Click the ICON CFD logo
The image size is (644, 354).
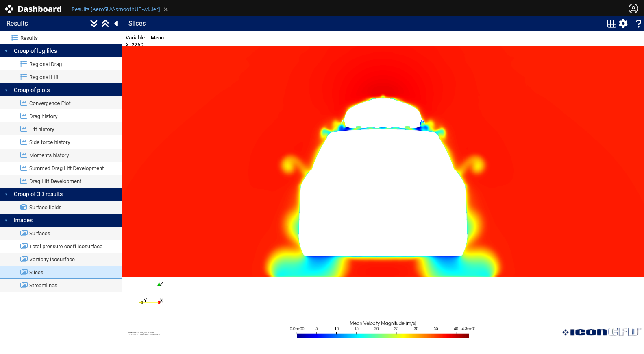pos(602,332)
